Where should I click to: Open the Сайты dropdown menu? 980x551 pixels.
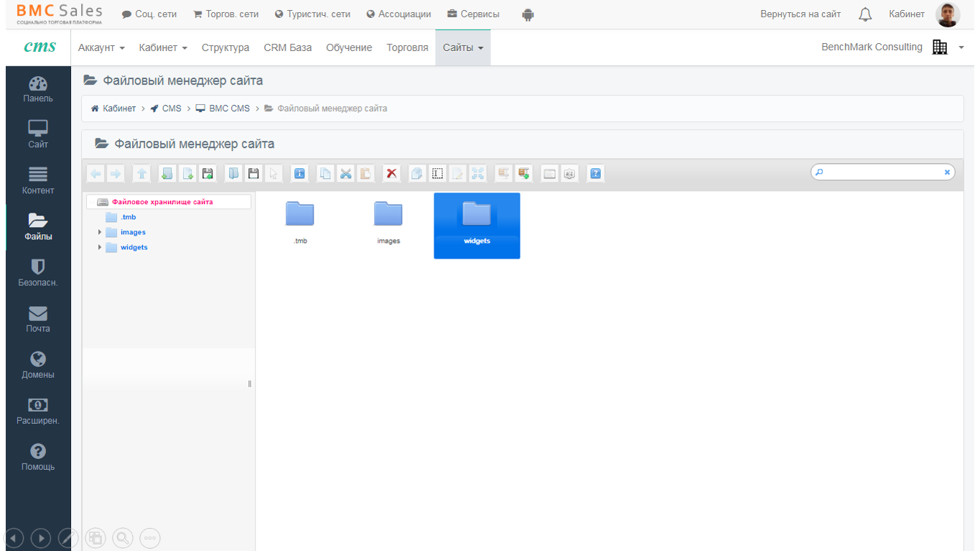click(x=462, y=47)
